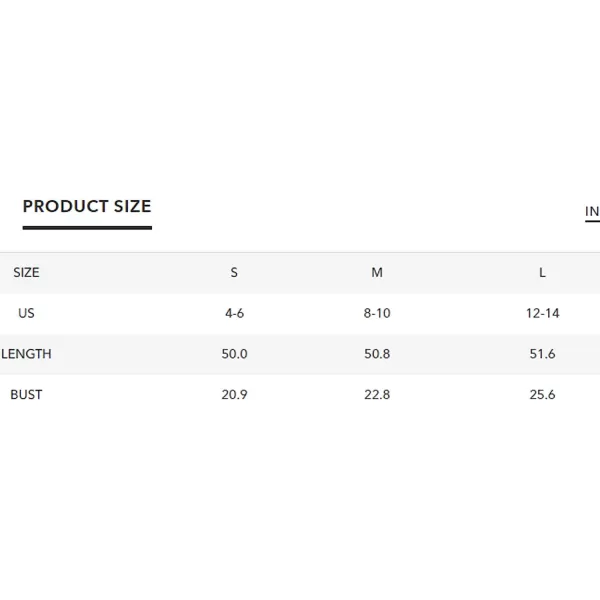Viewport: 600px width, 600px height.
Task: Select the BUST row label
Action: [x=26, y=395]
